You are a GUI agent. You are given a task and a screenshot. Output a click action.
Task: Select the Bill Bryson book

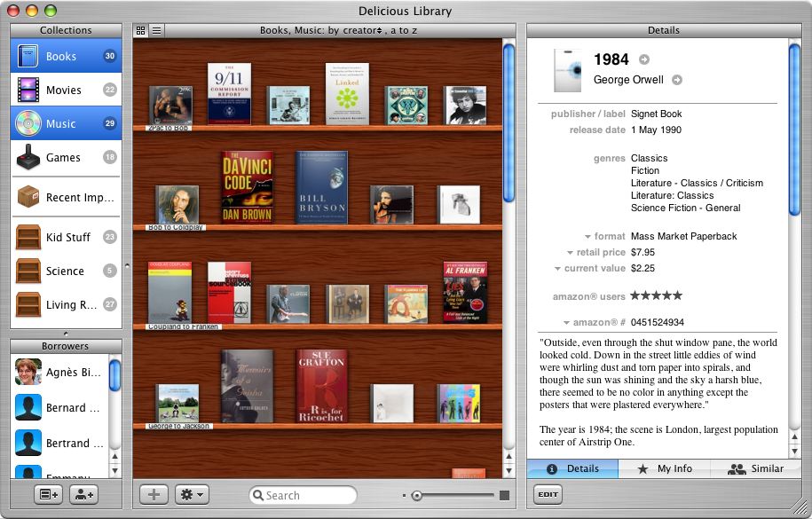coord(321,187)
